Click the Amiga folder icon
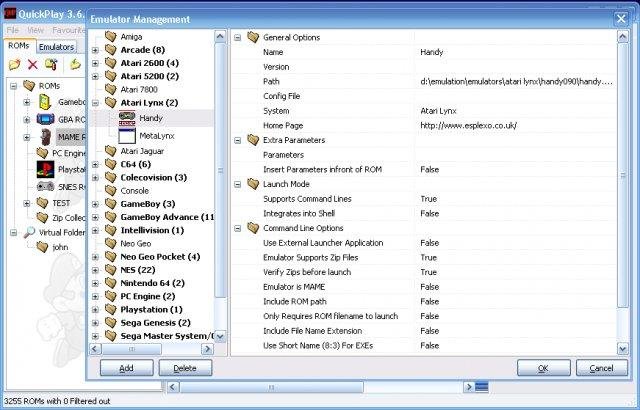The height and width of the screenshot is (410, 640). point(111,36)
